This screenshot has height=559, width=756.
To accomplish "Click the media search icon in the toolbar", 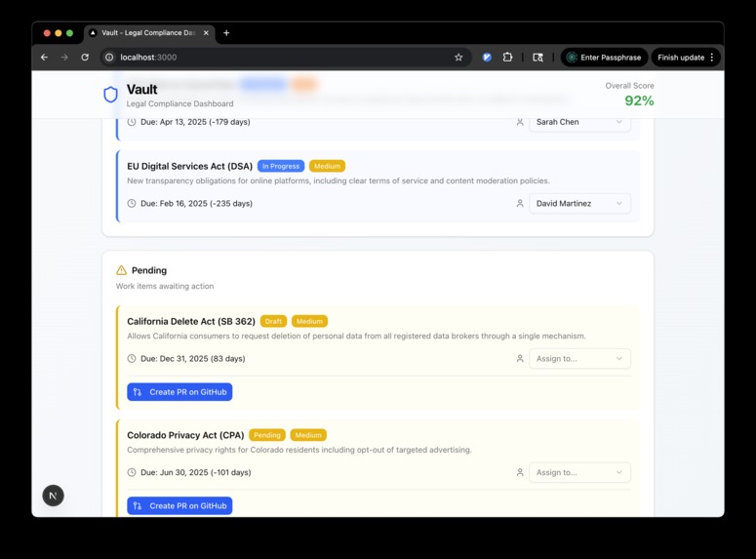I will coord(537,58).
